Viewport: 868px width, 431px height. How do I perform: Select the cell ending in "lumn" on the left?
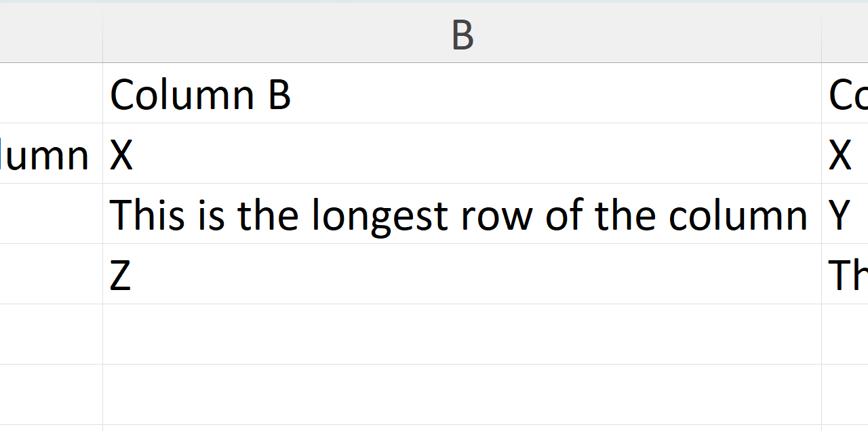[x=51, y=154]
